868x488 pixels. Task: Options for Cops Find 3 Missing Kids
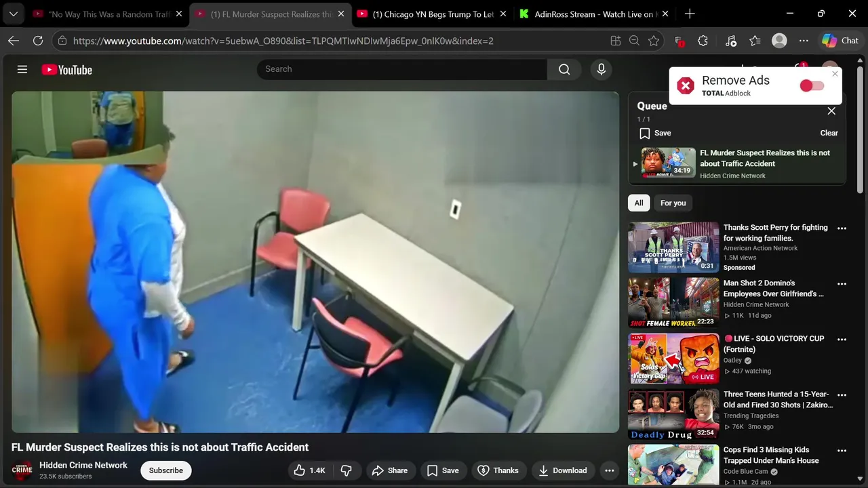pyautogui.click(x=842, y=451)
